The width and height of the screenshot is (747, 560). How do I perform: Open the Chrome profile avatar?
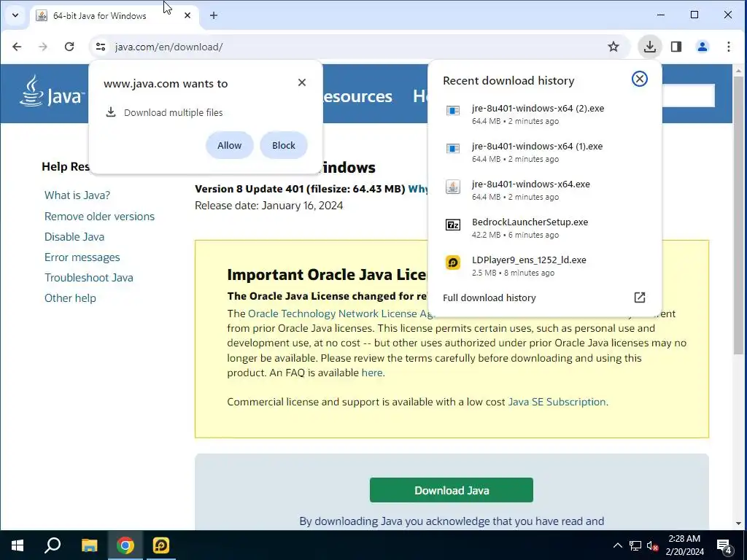(x=703, y=47)
